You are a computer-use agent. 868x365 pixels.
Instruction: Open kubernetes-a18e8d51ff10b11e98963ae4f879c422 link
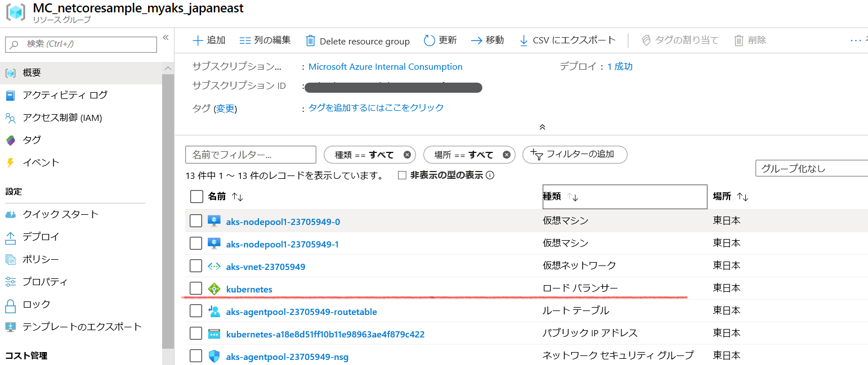325,334
